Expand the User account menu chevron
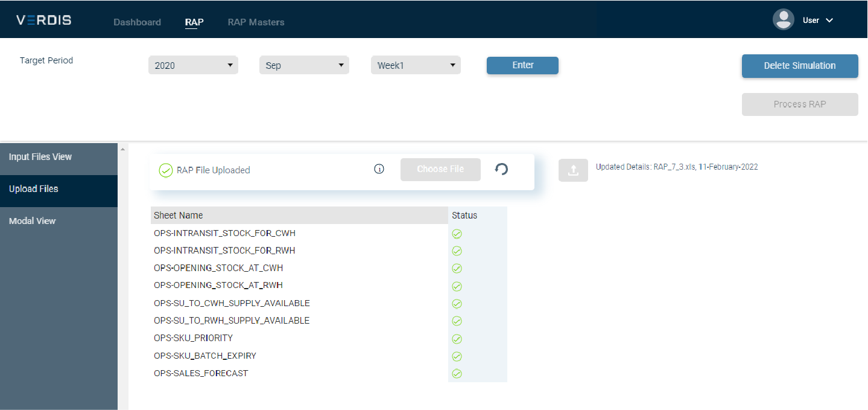Image resolution: width=868 pixels, height=410 pixels. [x=829, y=21]
